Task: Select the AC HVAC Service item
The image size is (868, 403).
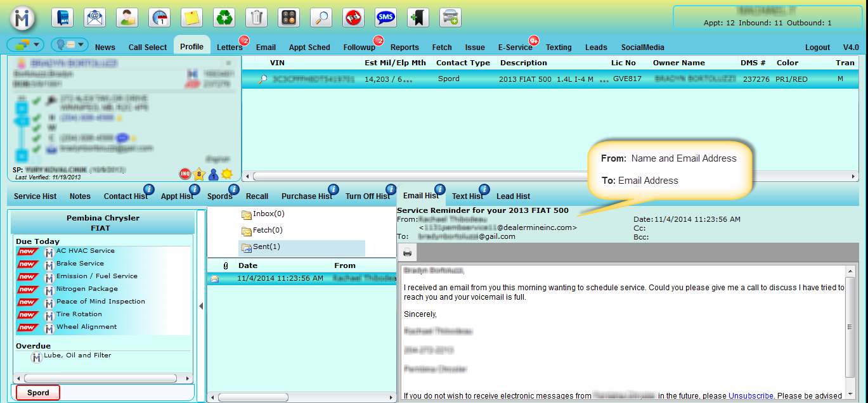Action: tap(85, 251)
